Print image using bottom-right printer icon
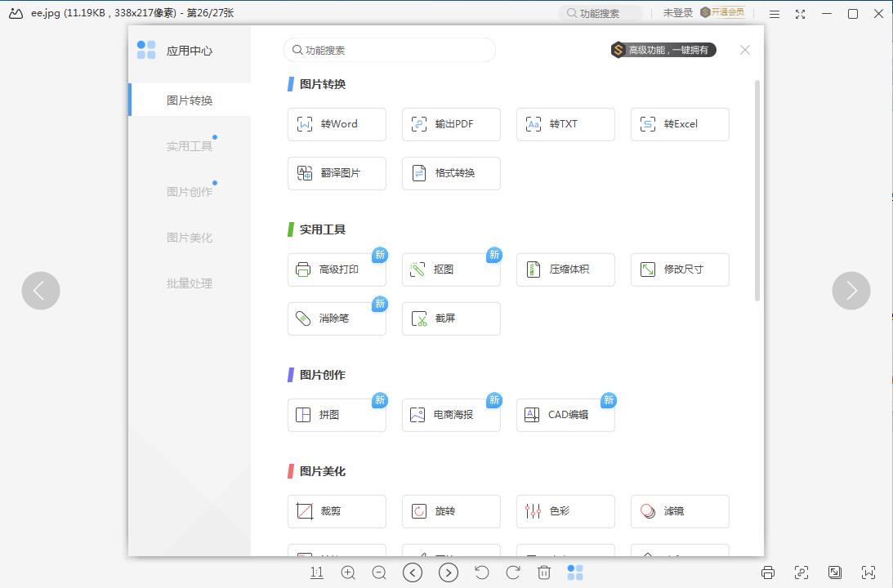The width and height of the screenshot is (893, 588). tap(768, 572)
